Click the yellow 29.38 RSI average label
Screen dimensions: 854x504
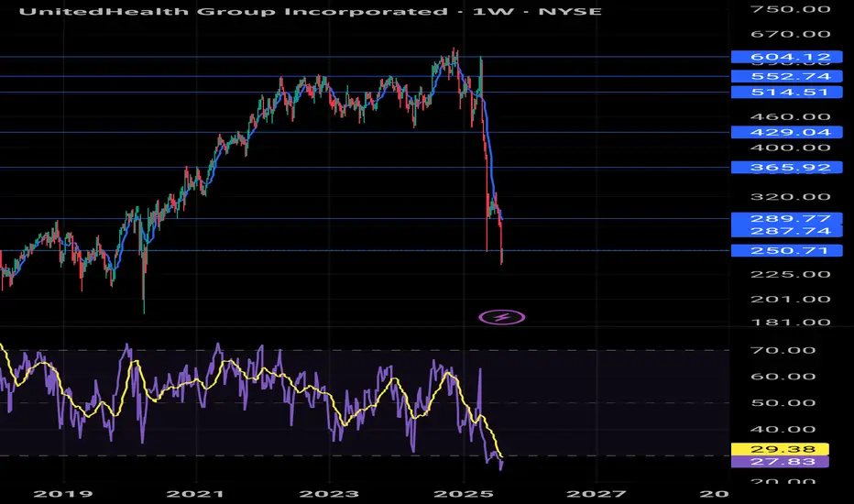pyautogui.click(x=780, y=450)
